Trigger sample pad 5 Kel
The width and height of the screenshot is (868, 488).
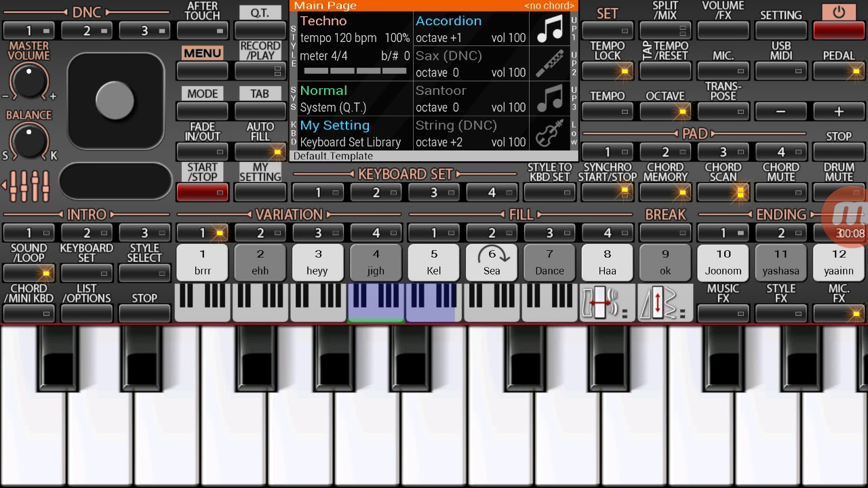(x=434, y=262)
